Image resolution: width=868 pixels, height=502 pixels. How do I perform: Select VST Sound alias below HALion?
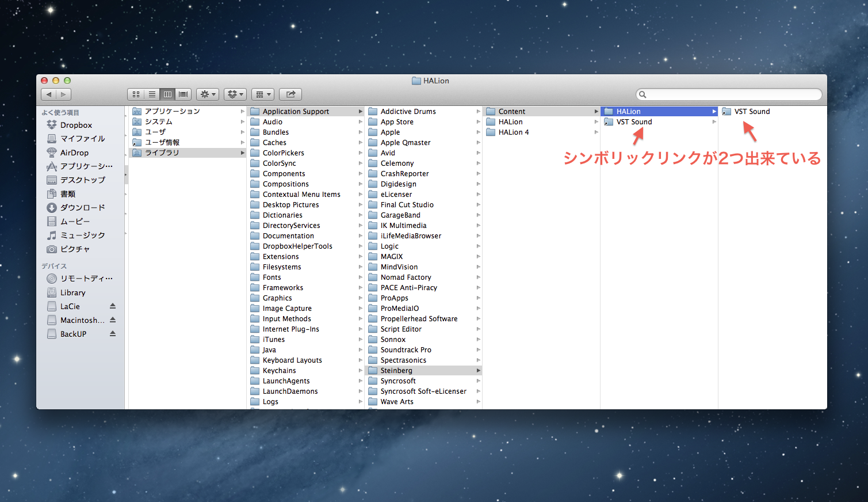point(659,121)
